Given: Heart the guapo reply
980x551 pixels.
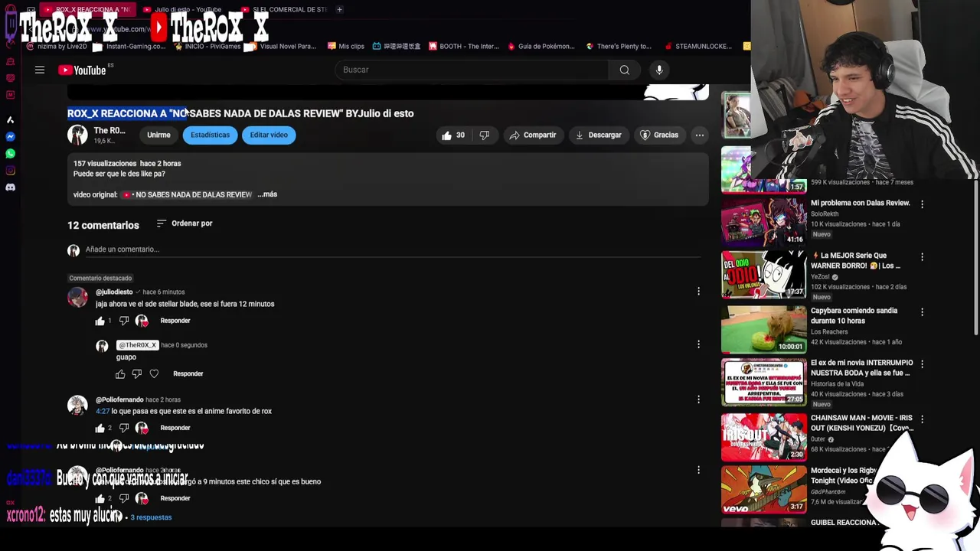Looking at the screenshot, I should [154, 373].
